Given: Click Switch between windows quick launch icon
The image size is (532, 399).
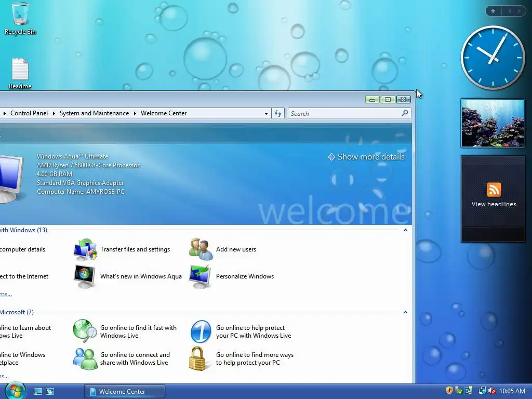Looking at the screenshot, I should point(50,392).
